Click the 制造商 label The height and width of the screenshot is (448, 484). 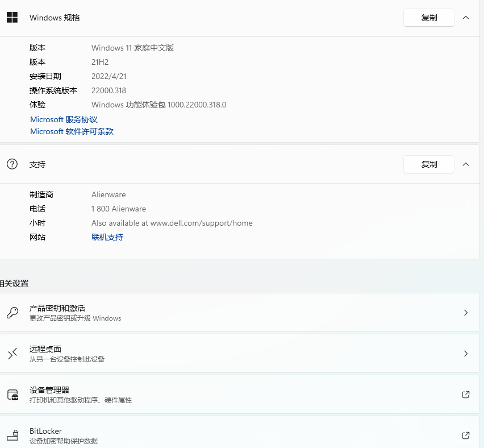41,194
